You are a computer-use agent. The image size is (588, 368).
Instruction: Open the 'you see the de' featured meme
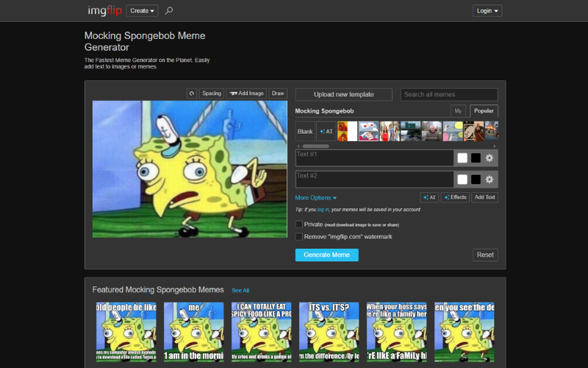(x=465, y=332)
